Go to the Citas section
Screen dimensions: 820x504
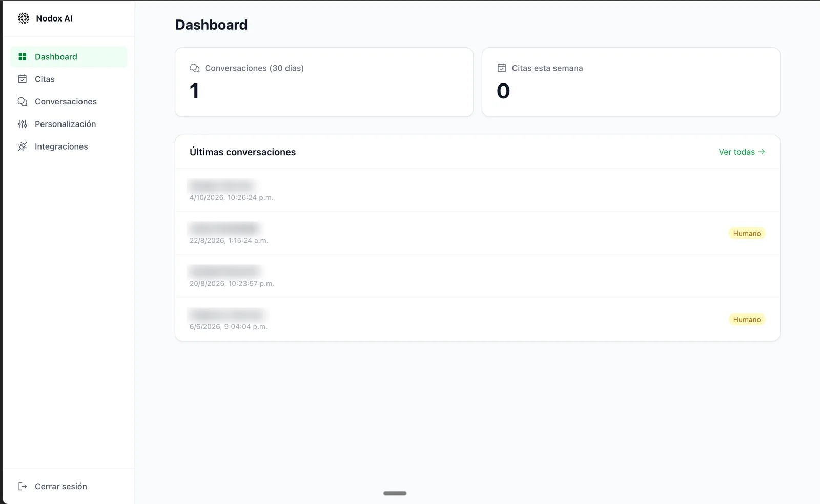pos(69,79)
